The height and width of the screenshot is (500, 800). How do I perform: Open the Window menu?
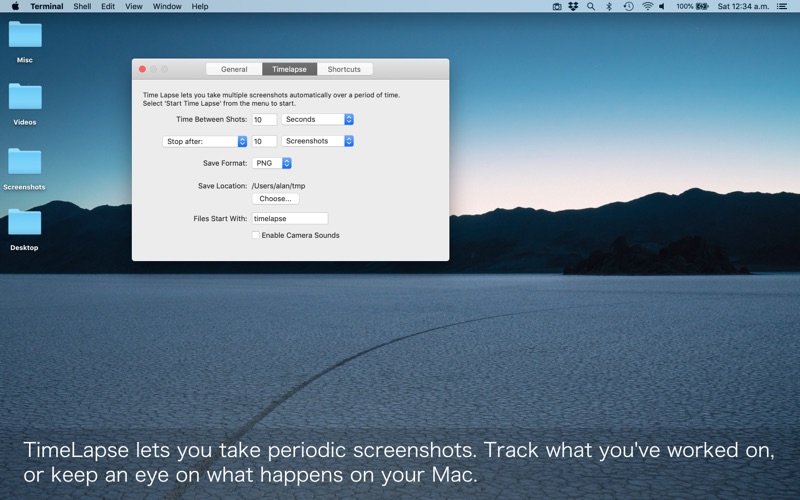[x=167, y=6]
